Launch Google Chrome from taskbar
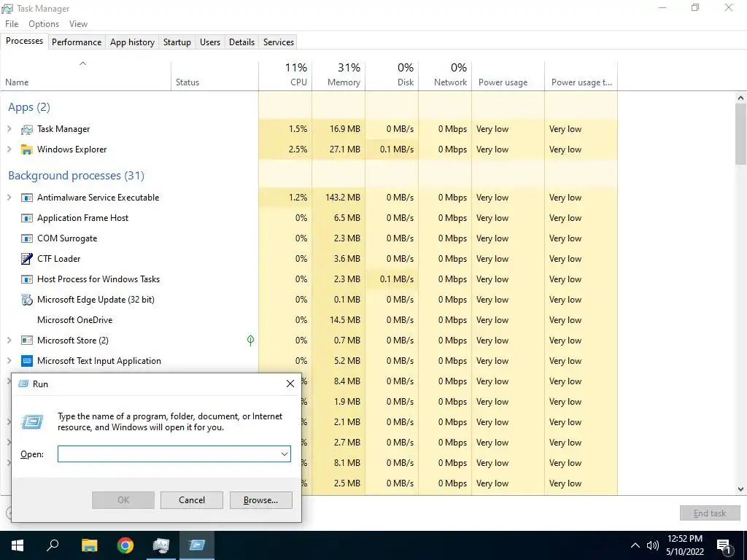Screen dimensions: 747x560 [125, 545]
